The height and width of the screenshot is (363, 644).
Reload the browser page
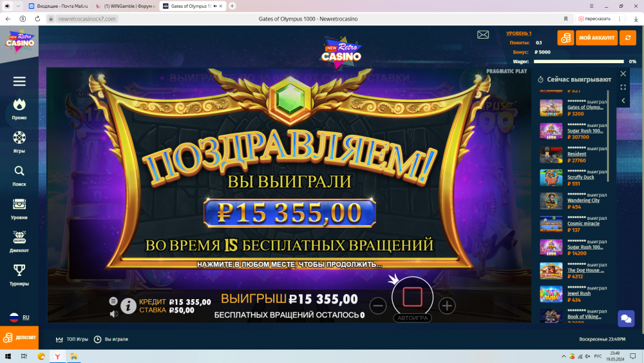[37, 19]
